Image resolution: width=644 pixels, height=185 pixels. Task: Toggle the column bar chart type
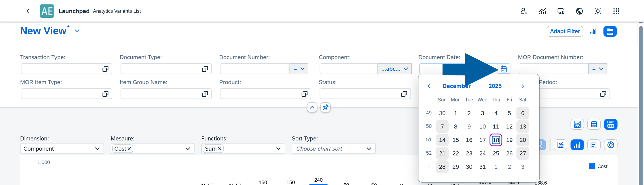coord(577,145)
